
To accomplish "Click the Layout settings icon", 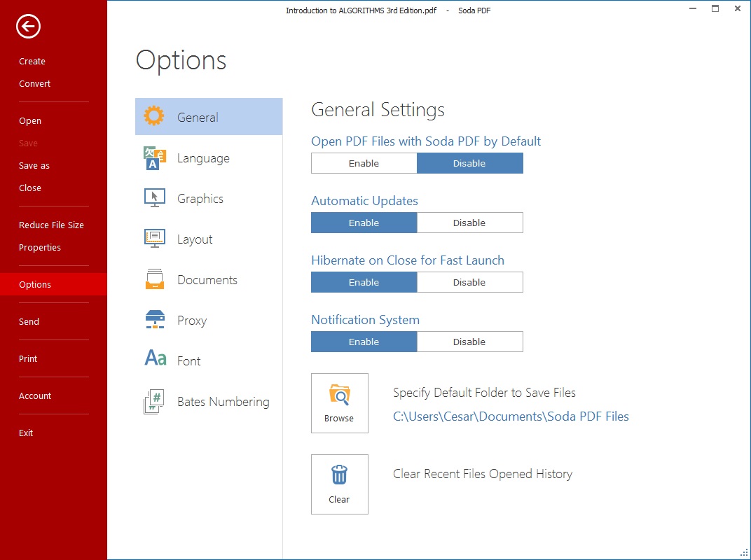I will pyautogui.click(x=154, y=239).
